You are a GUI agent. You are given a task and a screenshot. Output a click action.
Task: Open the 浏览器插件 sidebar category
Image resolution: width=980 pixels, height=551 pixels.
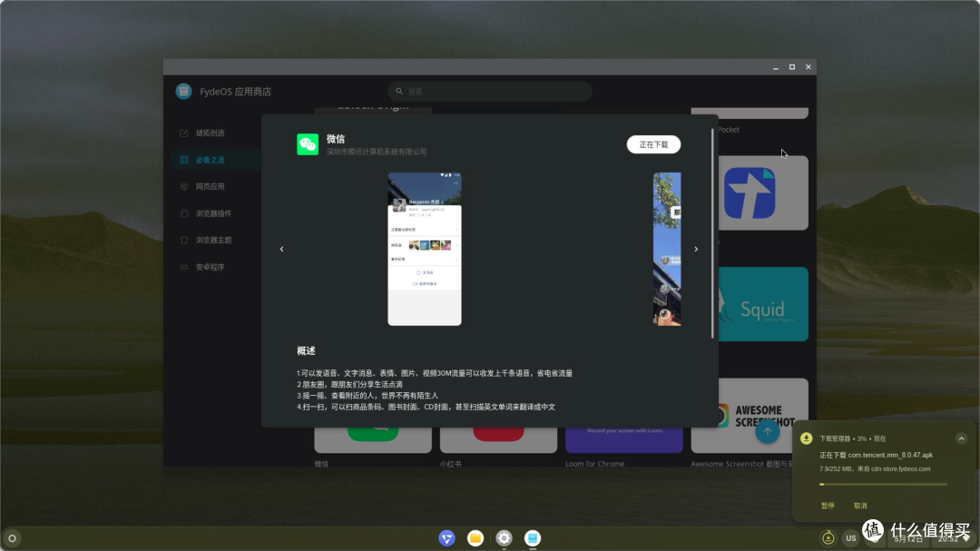(213, 213)
